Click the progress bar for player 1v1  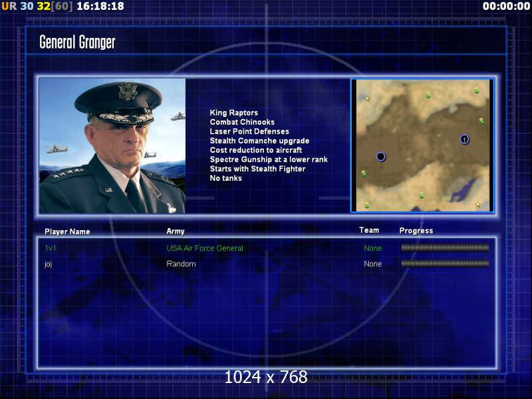click(445, 248)
